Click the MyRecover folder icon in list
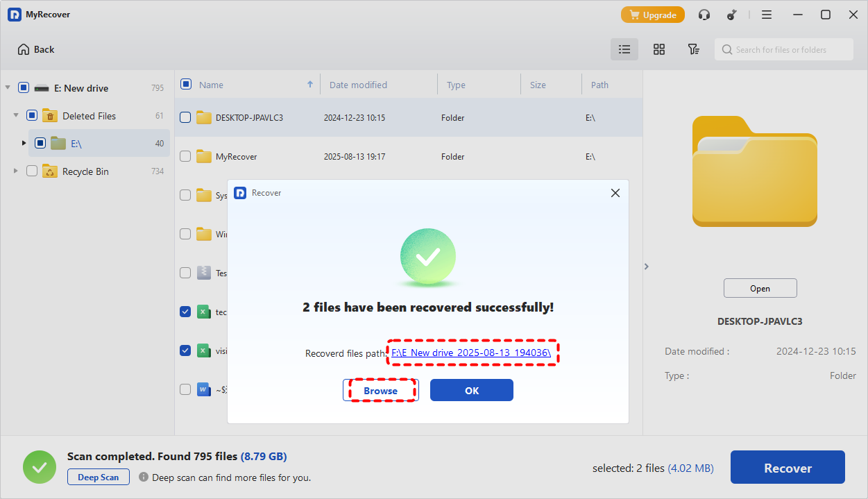Viewport: 868px width, 499px height. coord(203,156)
